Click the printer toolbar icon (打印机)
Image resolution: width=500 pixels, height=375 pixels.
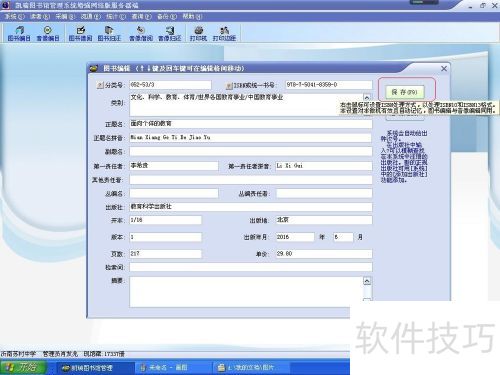coord(198,34)
